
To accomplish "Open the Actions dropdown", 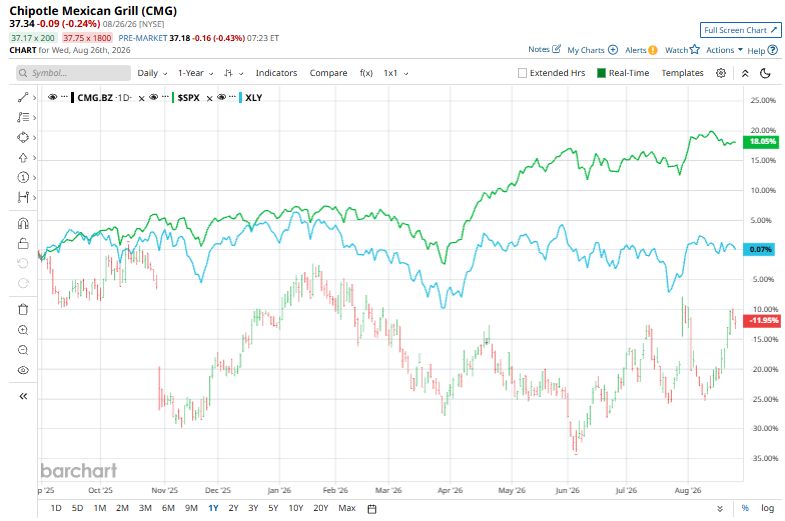I will (x=724, y=50).
